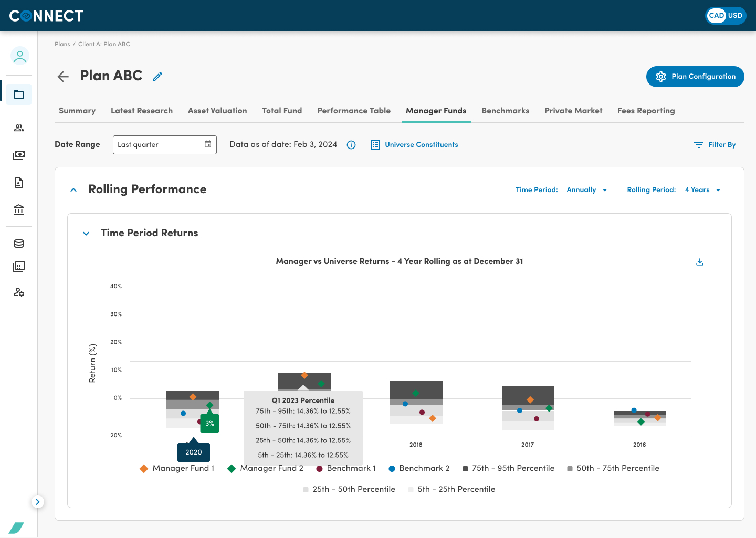
Task: Click the back arrow beside Plan ABC
Action: pos(63,77)
